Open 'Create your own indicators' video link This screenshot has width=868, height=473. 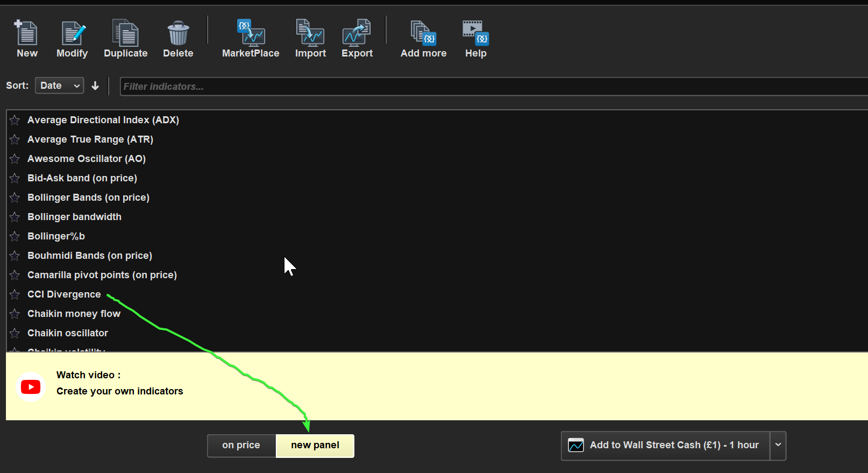[120, 391]
